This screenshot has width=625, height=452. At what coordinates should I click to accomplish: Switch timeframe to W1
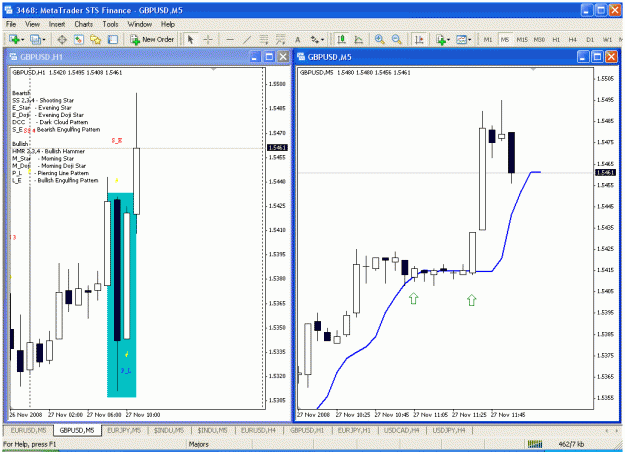(x=607, y=39)
